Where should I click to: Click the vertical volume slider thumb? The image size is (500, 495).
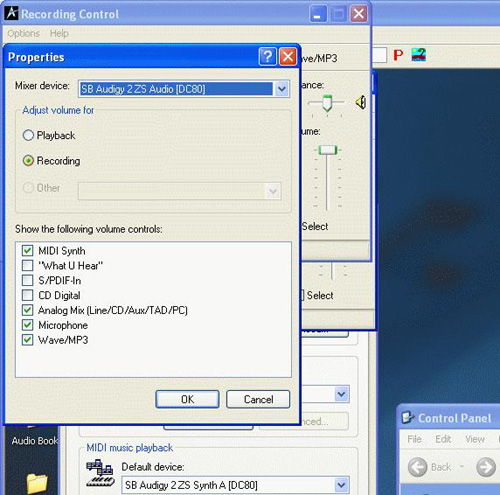pos(328,150)
